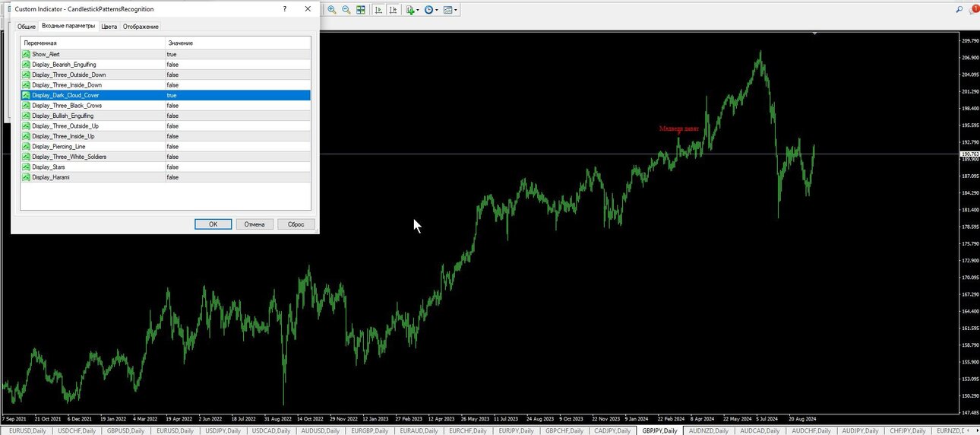Screen dimensions: 980x435
Task: Open the AUDUSD,Daily chart tab
Action: coord(319,430)
